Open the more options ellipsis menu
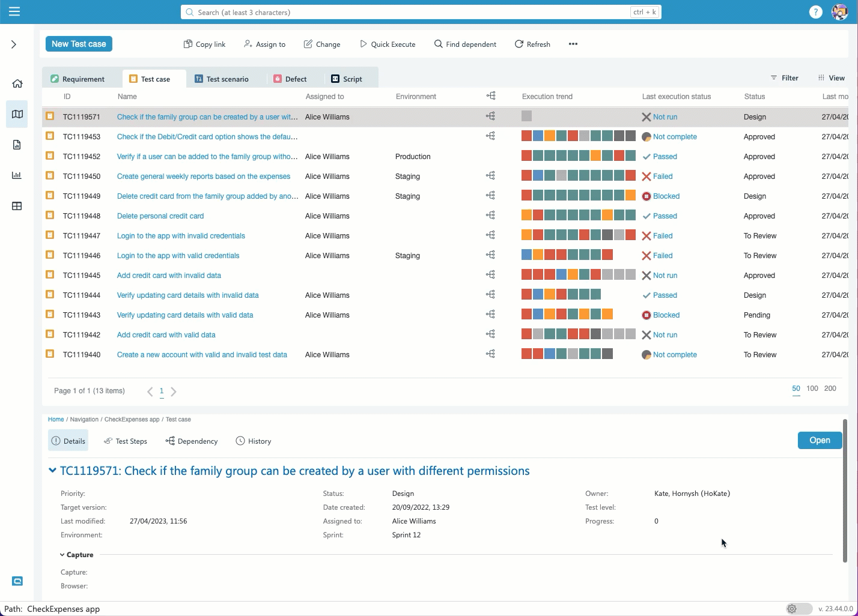The width and height of the screenshot is (858, 616). 573,44
